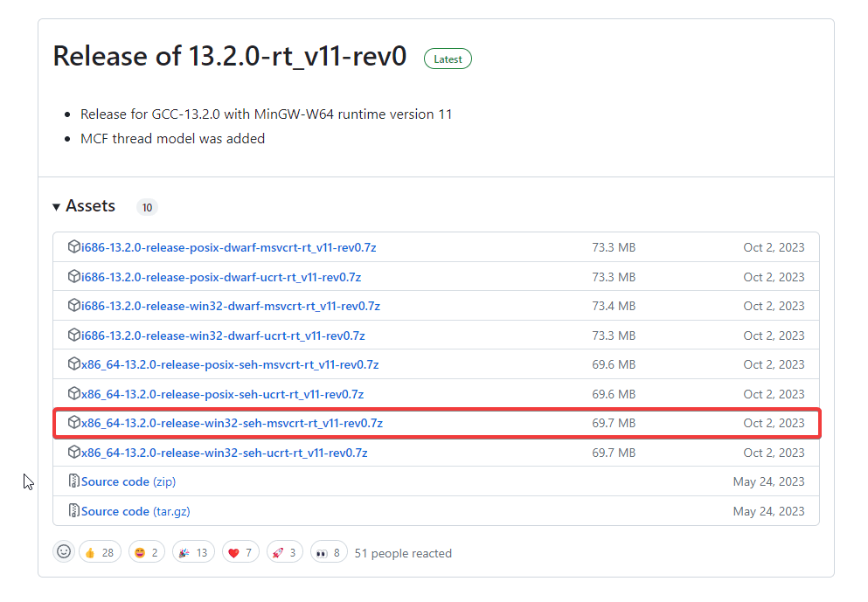Download i686 win32-dwarf-ucrt 7z archive
Screen dimensions: 868x602
(223, 336)
